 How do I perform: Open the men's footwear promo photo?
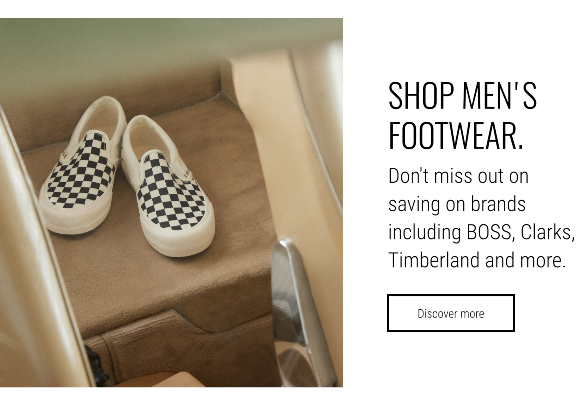click(171, 202)
